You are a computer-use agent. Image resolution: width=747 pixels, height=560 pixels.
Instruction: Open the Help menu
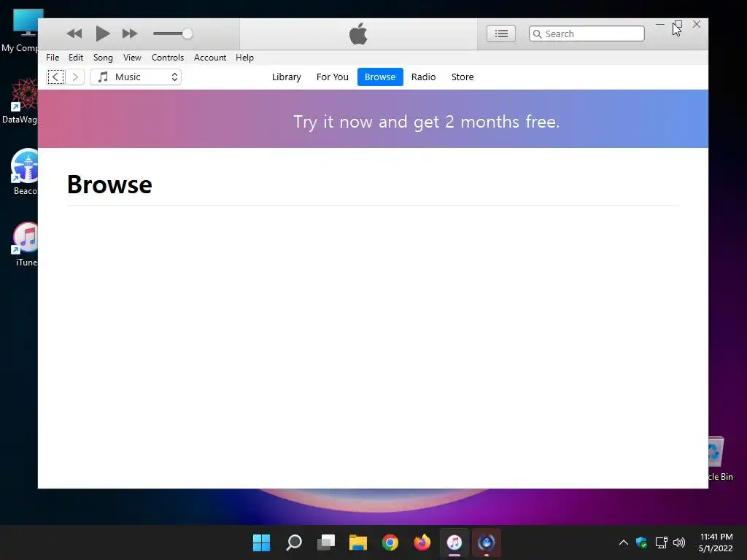pos(244,58)
